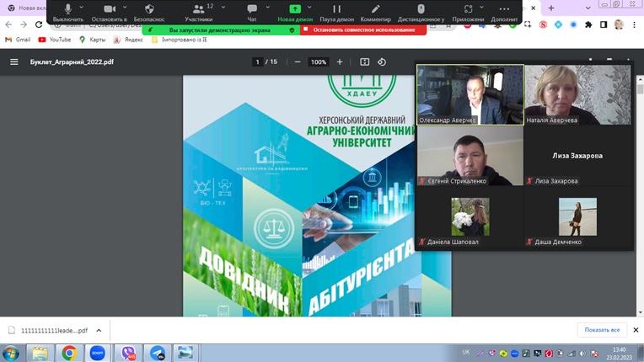Open the downloaded 11111111111leade...pdf file
Image resolution: width=644 pixels, height=362 pixels.
click(48, 331)
